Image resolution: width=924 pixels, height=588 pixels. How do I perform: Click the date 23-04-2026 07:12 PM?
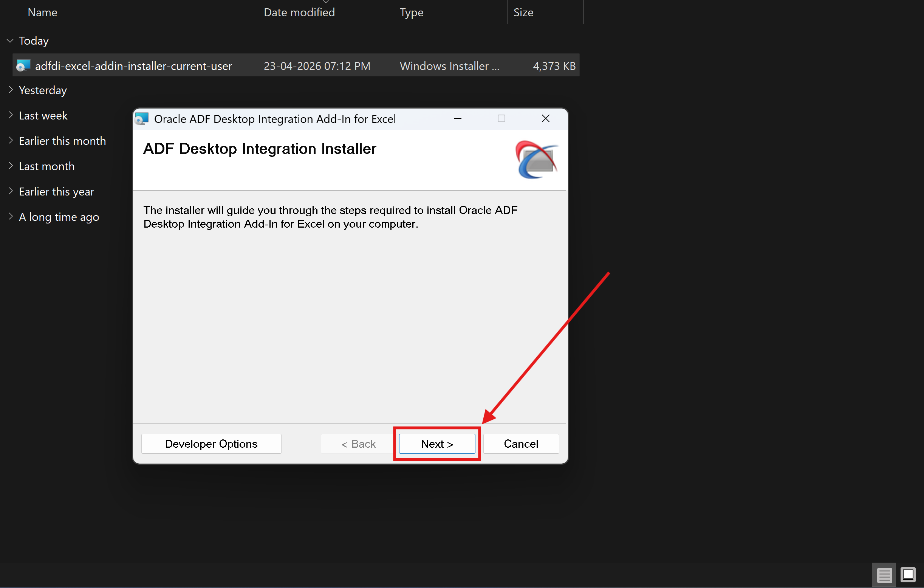pos(317,66)
